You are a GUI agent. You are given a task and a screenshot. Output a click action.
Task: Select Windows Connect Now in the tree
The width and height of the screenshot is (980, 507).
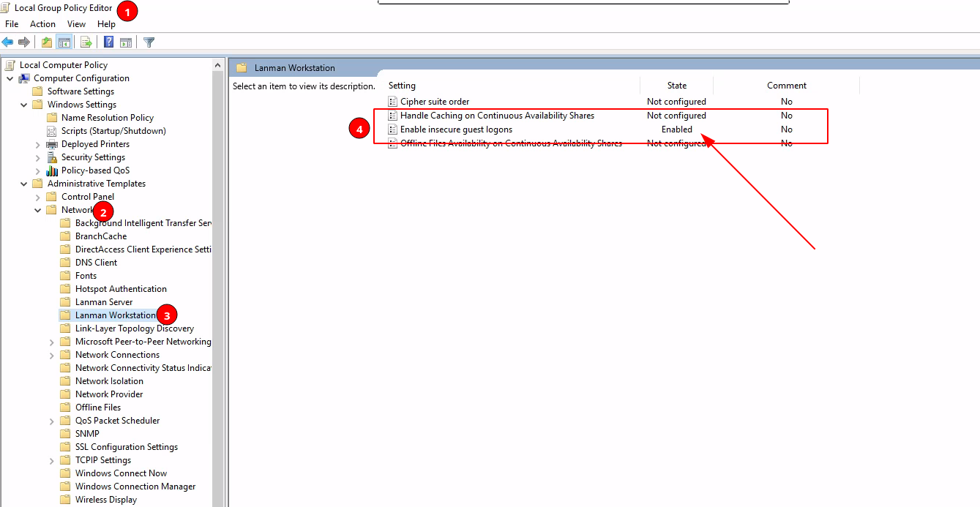pos(121,473)
